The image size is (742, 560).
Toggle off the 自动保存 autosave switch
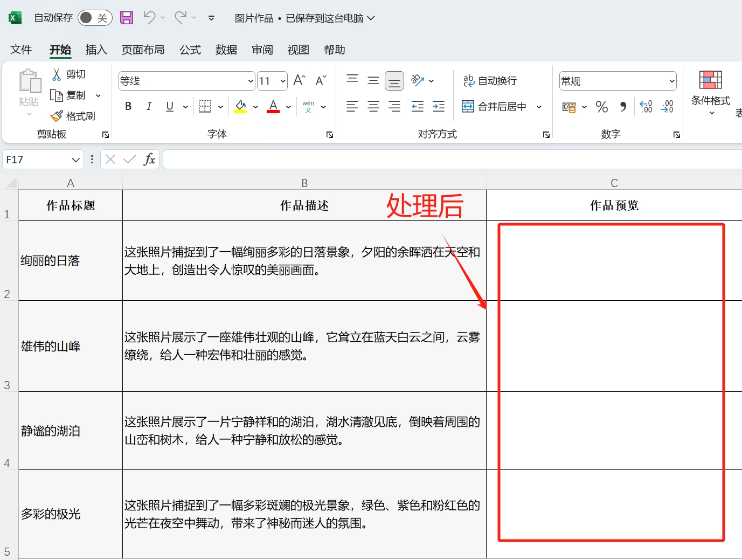click(x=95, y=17)
